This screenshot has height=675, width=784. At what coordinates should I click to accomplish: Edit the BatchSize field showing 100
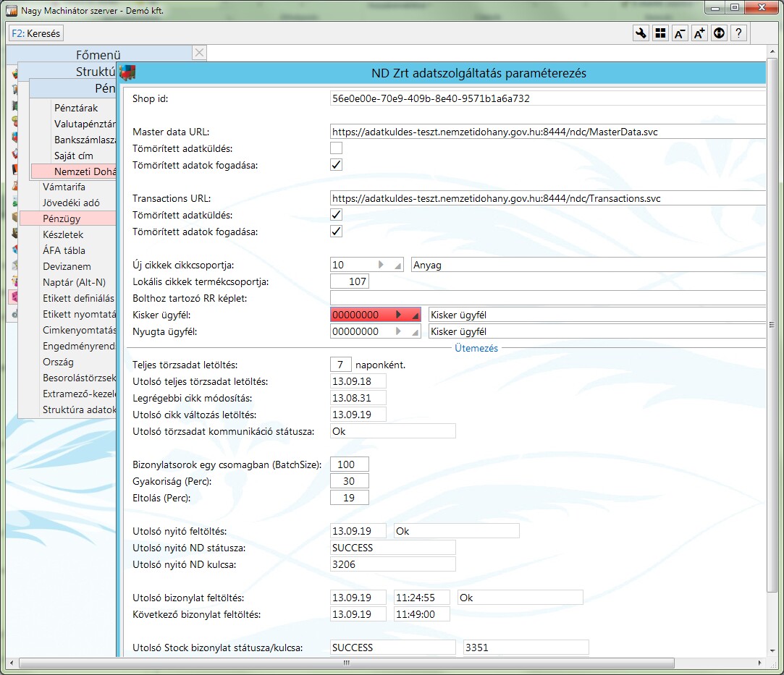(350, 464)
